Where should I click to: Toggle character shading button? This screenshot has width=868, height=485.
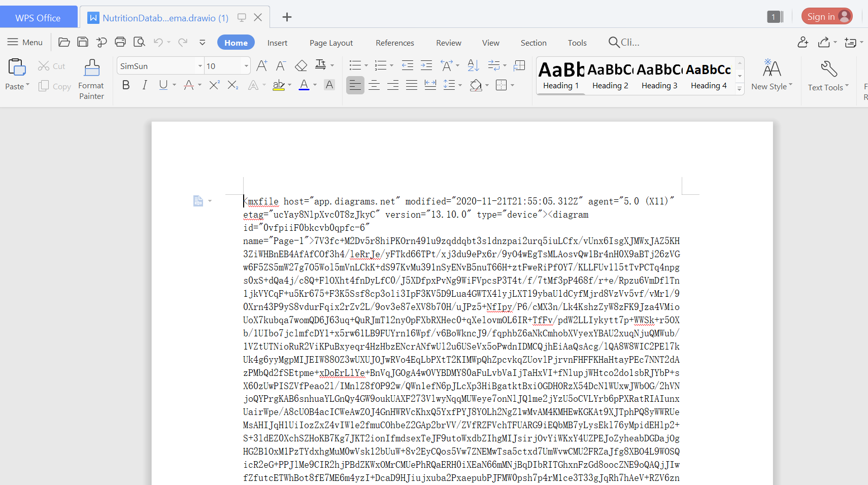pyautogui.click(x=329, y=85)
